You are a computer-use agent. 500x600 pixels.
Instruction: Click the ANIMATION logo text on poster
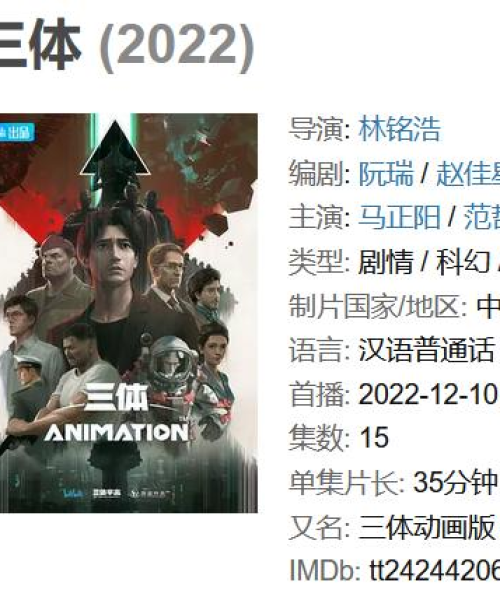(116, 433)
